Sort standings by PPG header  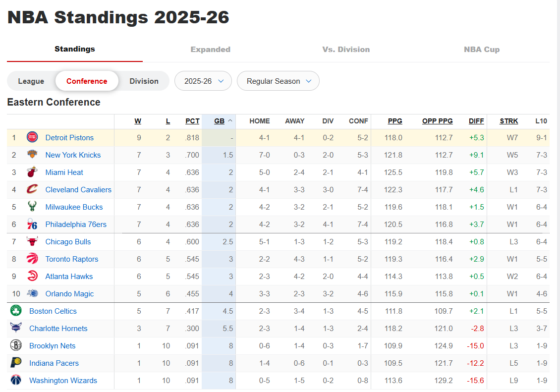tap(395, 121)
